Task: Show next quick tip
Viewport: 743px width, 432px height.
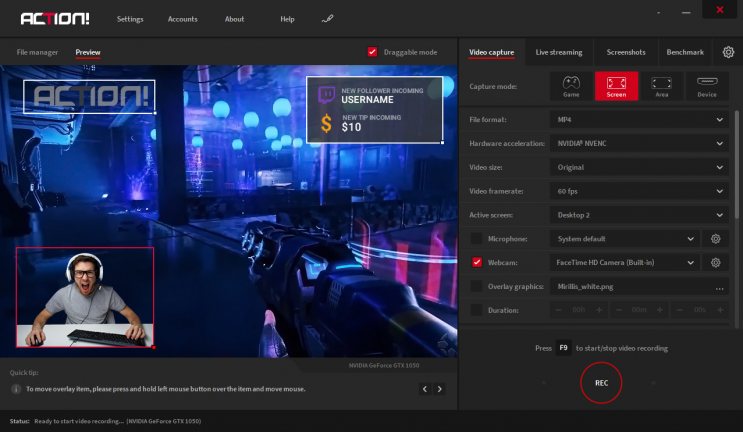Action: pos(439,389)
